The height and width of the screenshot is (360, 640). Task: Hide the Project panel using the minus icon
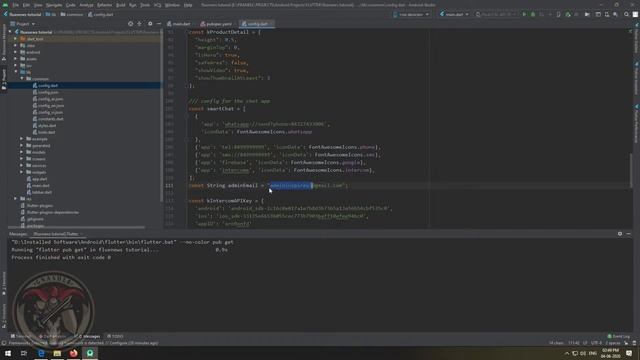click(x=159, y=24)
